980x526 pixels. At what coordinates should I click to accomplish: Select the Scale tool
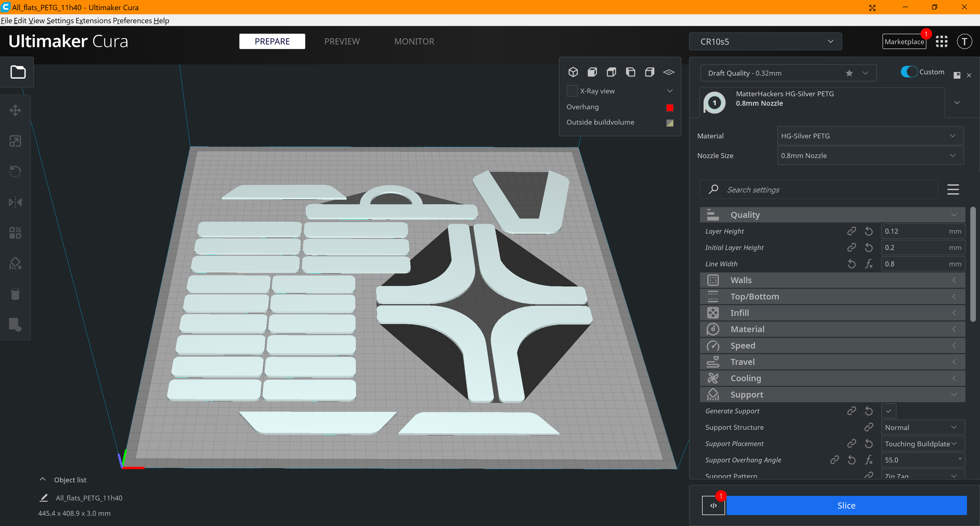[15, 141]
